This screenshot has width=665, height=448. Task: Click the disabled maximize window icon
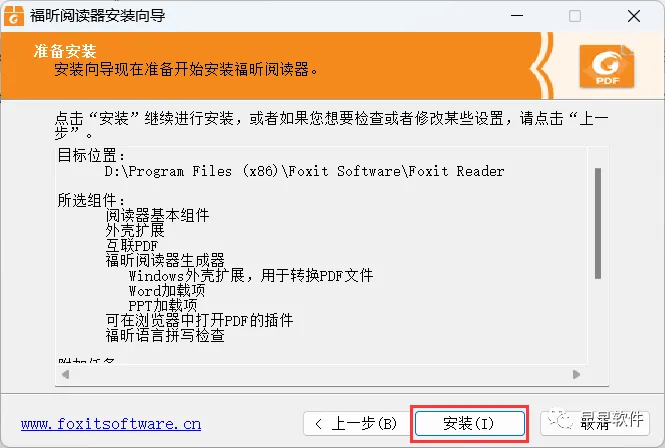[x=575, y=16]
